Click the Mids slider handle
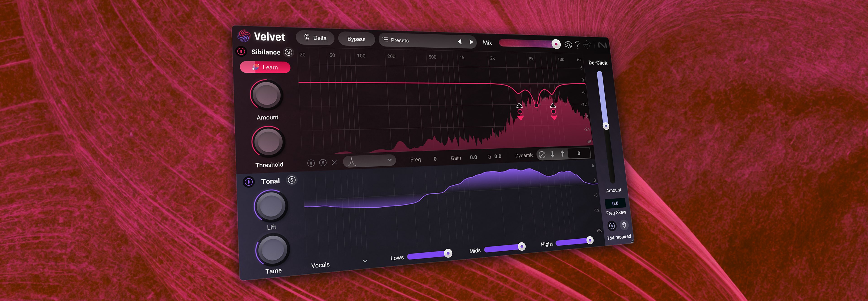This screenshot has height=301, width=868. [521, 247]
